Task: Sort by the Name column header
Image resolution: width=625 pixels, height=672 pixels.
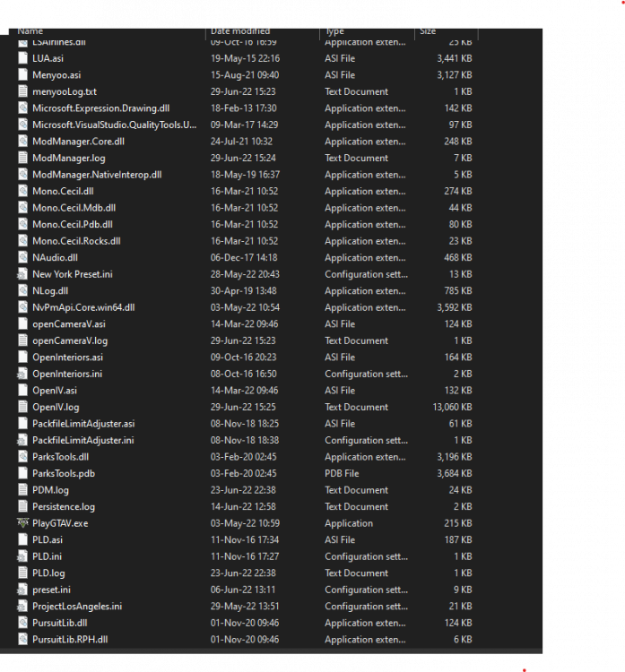Action: 30,31
